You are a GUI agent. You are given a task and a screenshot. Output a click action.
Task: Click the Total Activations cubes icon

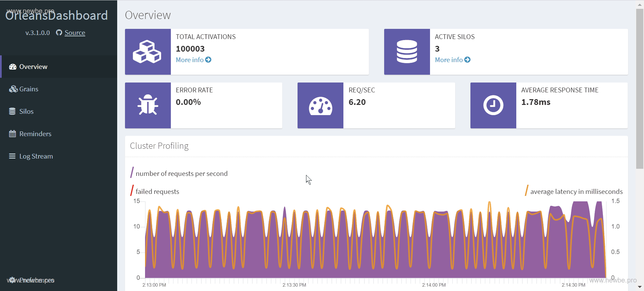point(147,52)
